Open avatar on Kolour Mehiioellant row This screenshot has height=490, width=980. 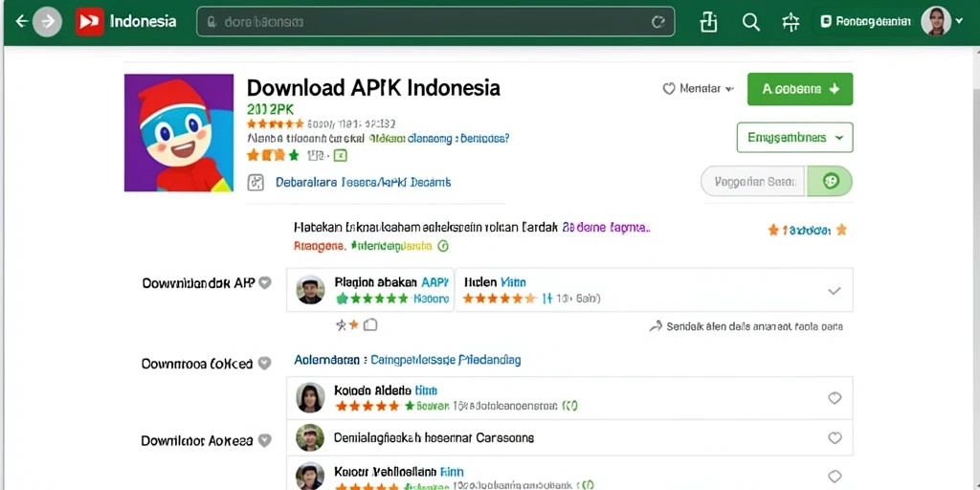click(x=311, y=477)
